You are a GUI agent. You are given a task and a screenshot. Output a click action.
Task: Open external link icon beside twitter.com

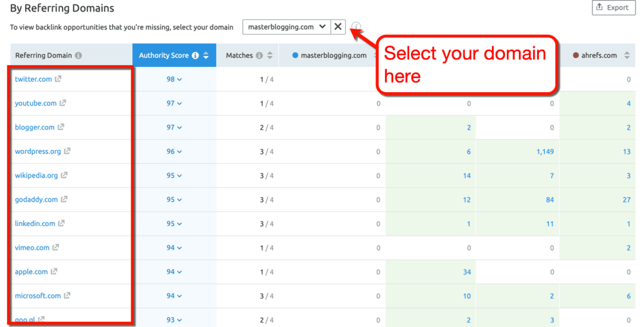point(58,79)
